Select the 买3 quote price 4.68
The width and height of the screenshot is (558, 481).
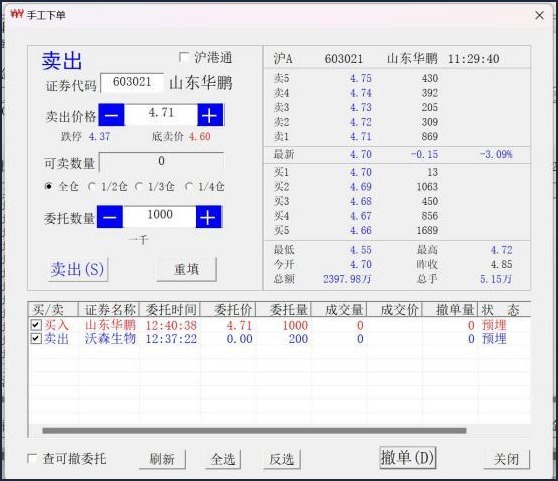point(361,201)
